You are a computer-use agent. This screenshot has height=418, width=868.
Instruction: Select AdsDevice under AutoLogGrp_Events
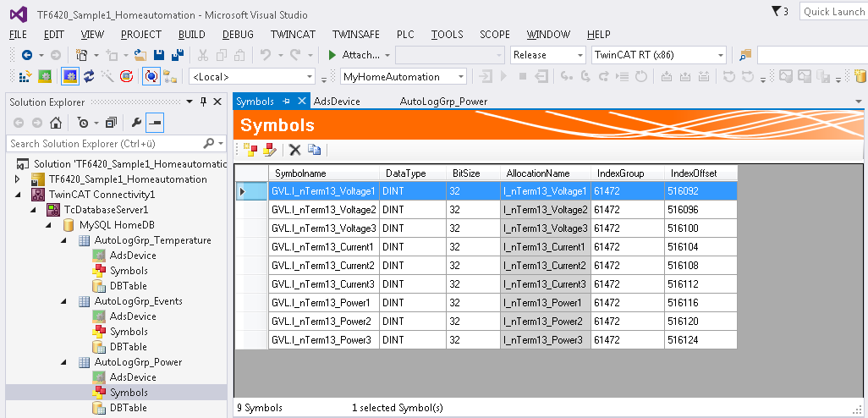(x=133, y=316)
